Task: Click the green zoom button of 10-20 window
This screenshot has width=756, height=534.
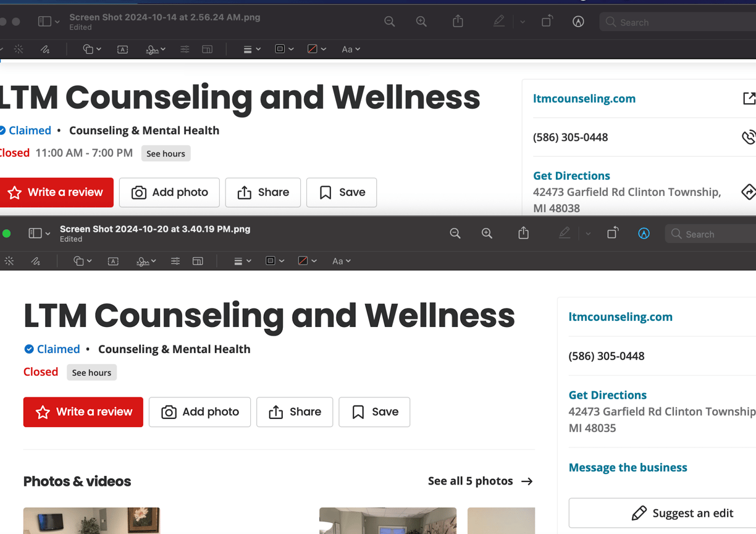Action: 7,234
